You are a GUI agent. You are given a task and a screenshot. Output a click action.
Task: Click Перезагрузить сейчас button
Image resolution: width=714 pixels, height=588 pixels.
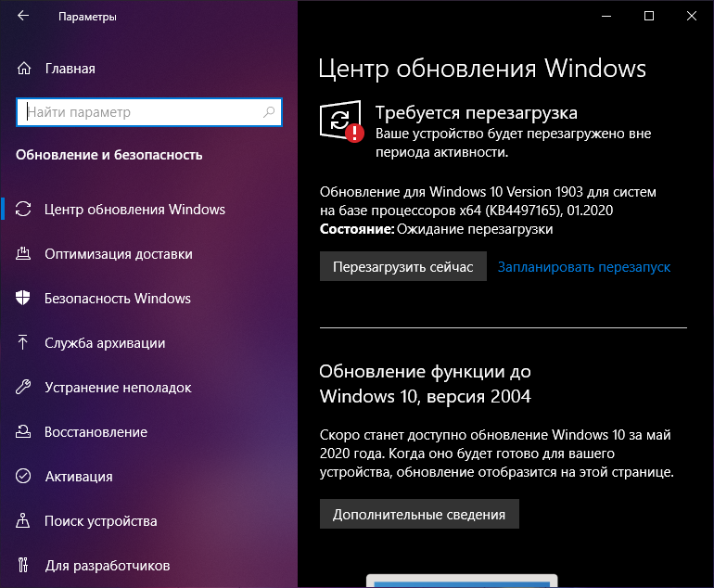(403, 266)
